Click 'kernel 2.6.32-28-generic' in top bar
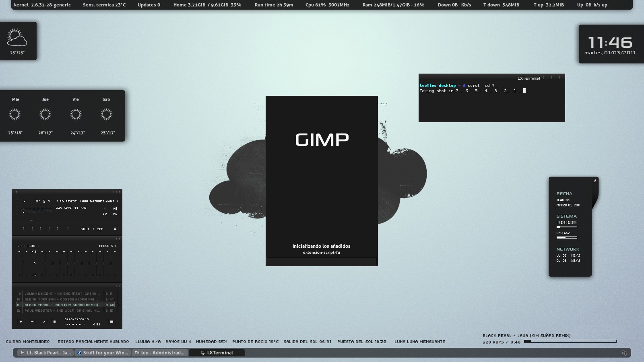 (x=42, y=5)
